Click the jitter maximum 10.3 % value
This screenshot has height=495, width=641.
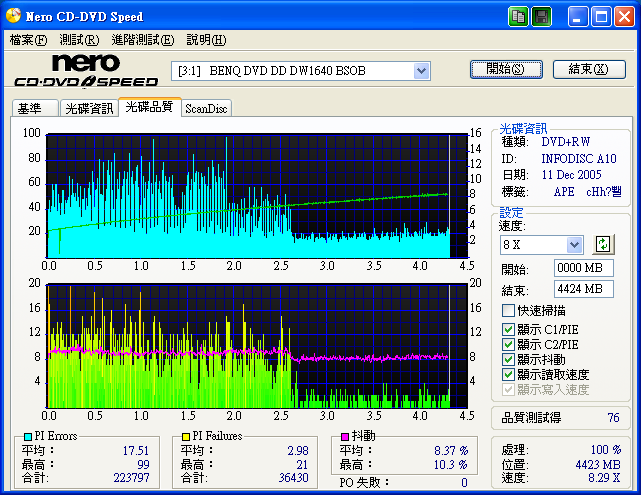click(x=451, y=465)
